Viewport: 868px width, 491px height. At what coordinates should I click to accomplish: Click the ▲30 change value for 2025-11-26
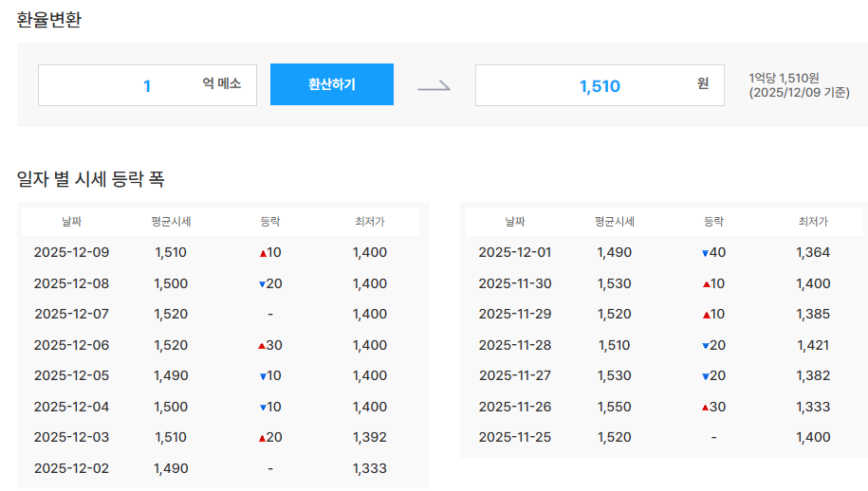point(713,407)
